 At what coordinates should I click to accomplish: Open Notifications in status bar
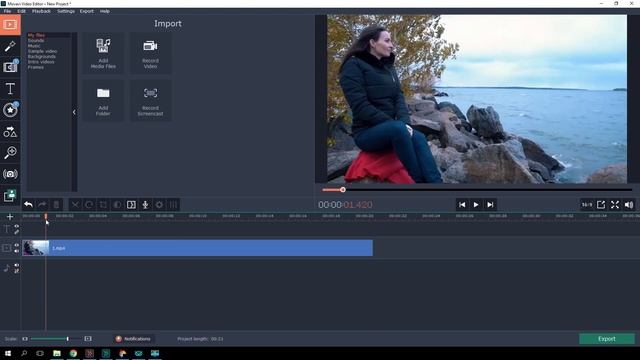(133, 339)
